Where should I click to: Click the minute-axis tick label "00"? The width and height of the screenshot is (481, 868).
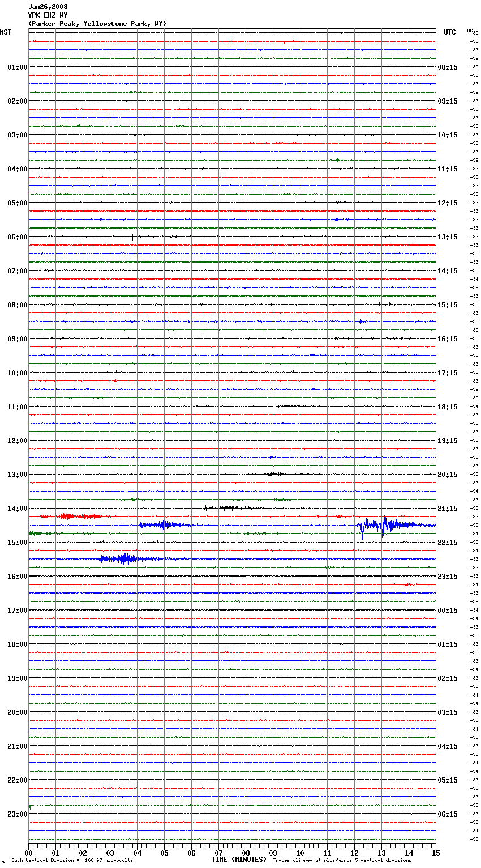(28, 853)
